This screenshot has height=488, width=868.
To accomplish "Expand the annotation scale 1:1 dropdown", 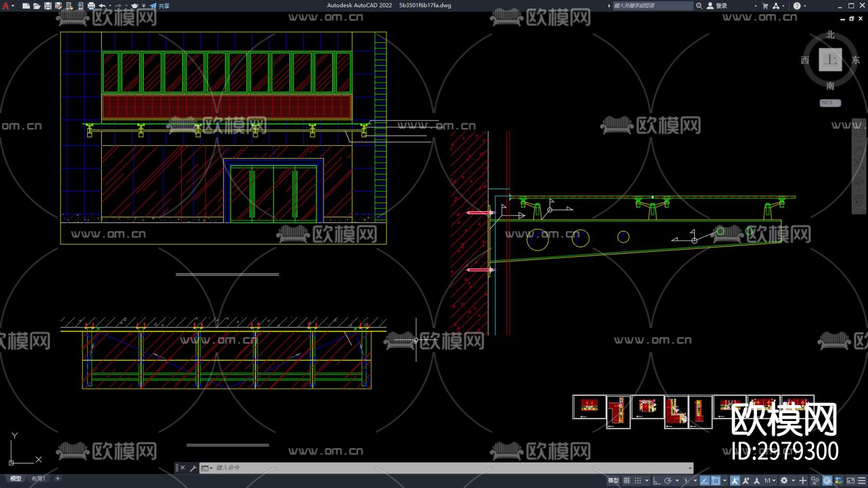I will 770,480.
